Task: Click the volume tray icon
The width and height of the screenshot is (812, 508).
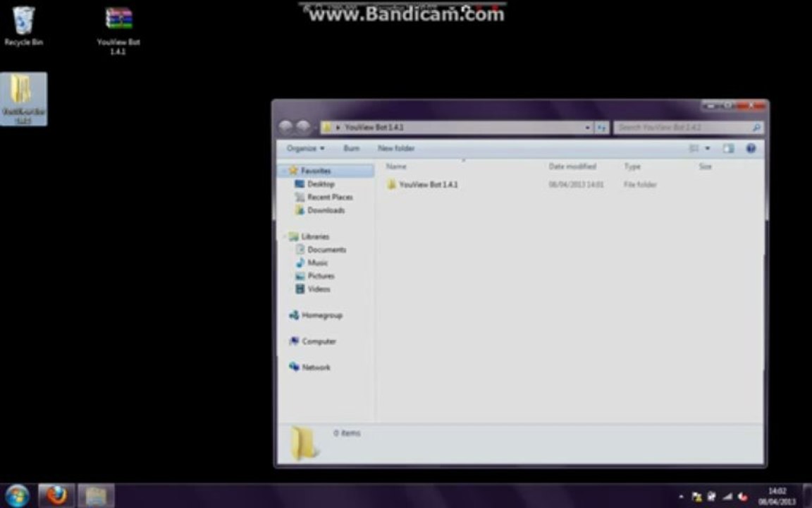Action: (743, 497)
